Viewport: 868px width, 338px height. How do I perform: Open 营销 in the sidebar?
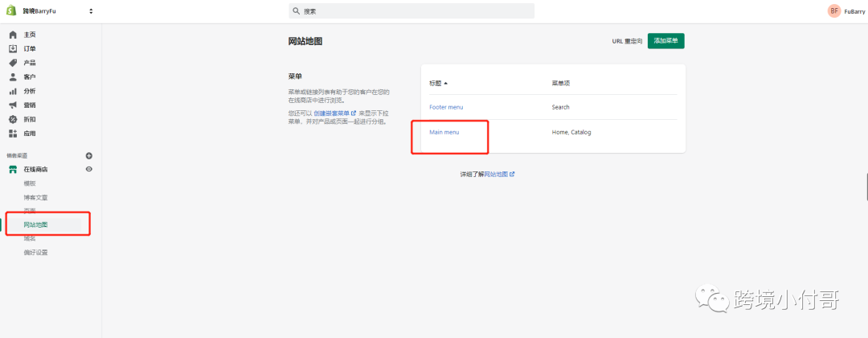pyautogui.click(x=30, y=105)
